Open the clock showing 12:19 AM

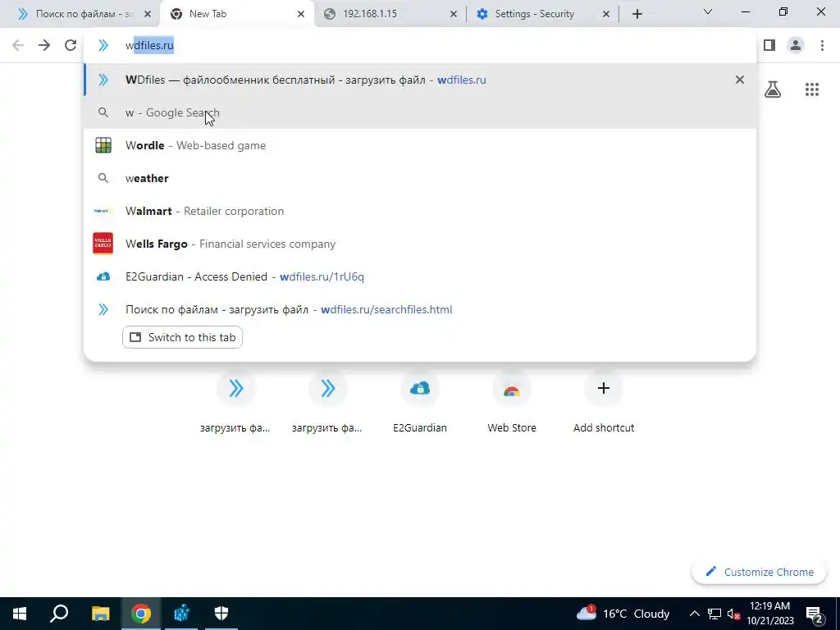769,614
